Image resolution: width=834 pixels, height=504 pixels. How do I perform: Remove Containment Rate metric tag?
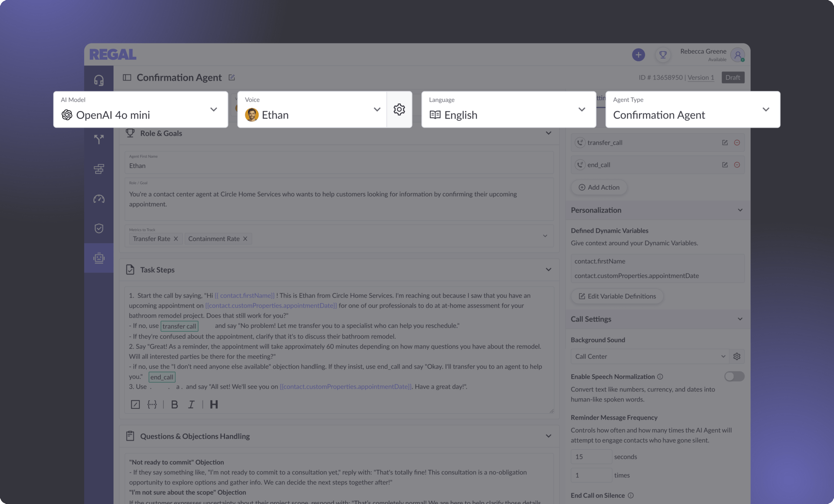coord(245,239)
